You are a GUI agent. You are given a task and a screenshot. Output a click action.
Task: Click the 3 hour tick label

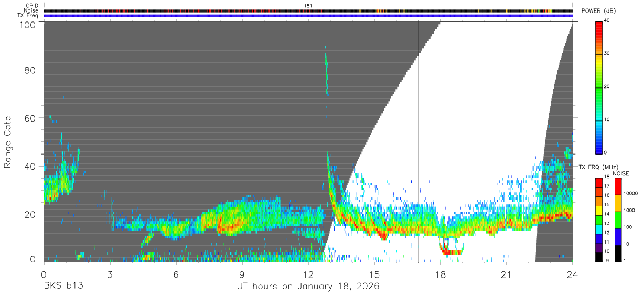110,274
